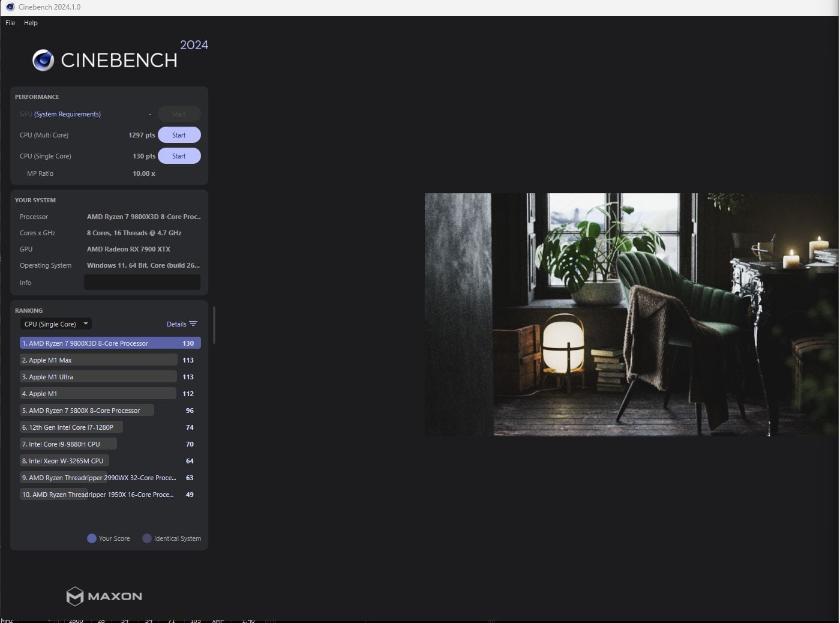
Task: Click the Cinebench logo sphere icon
Action: pos(43,60)
